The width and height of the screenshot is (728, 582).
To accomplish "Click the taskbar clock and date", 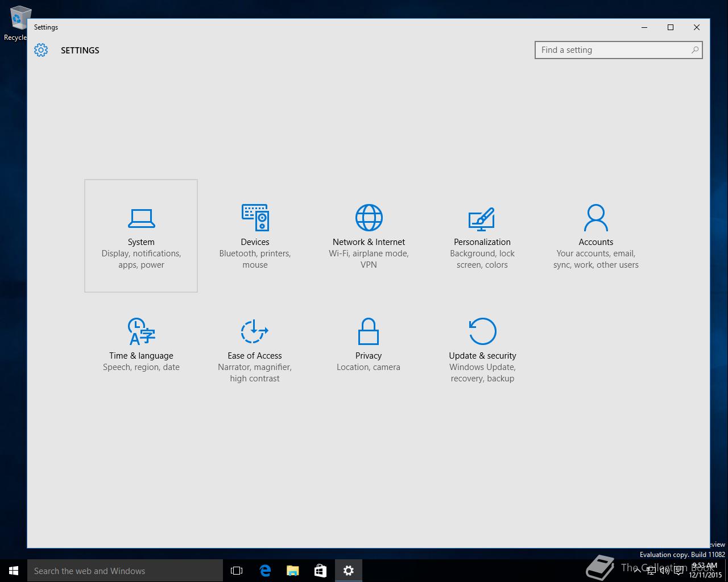I will pyautogui.click(x=705, y=571).
